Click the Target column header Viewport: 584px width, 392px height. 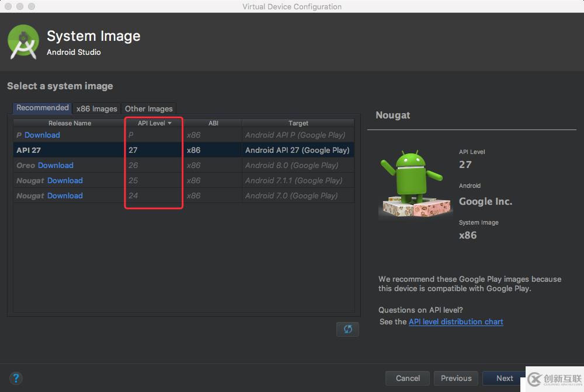[x=298, y=123]
